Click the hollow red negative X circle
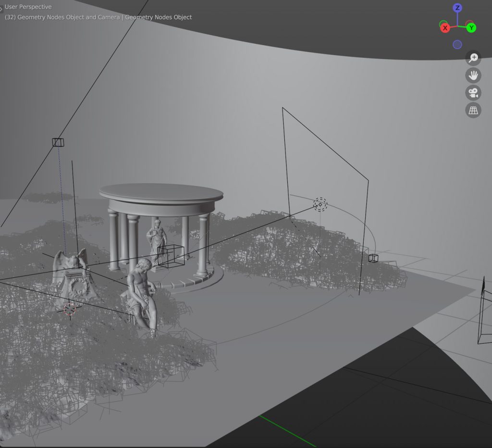Viewport: 492px width, 448px height. tap(469, 23)
